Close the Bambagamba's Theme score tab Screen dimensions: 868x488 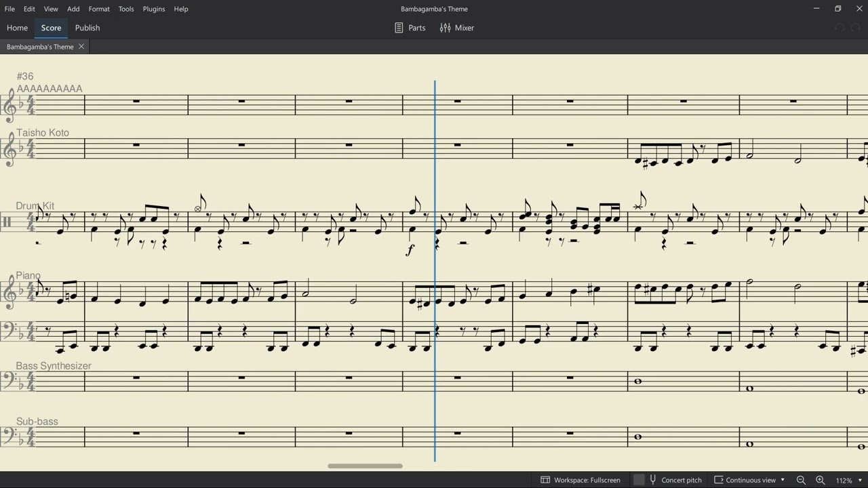[81, 47]
